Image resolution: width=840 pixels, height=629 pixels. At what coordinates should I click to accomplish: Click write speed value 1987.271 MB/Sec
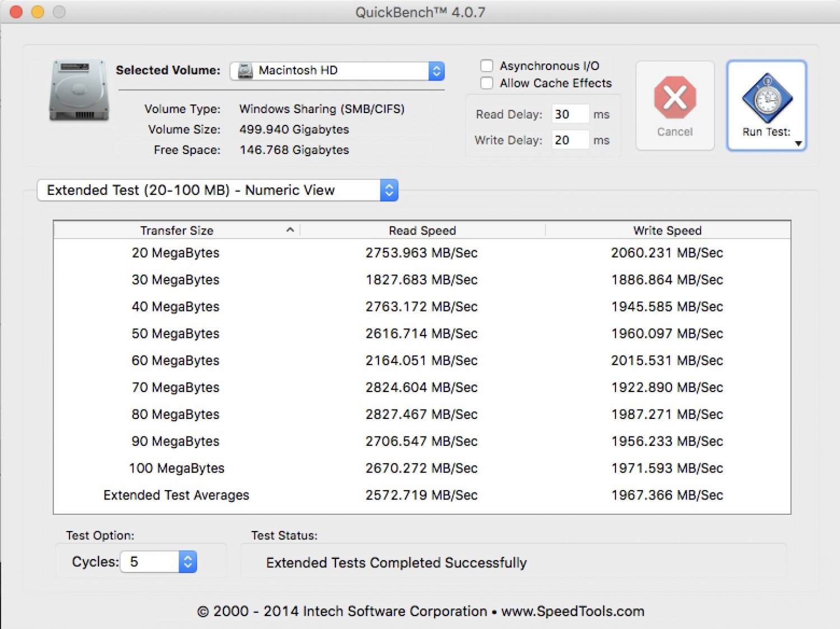click(x=667, y=414)
